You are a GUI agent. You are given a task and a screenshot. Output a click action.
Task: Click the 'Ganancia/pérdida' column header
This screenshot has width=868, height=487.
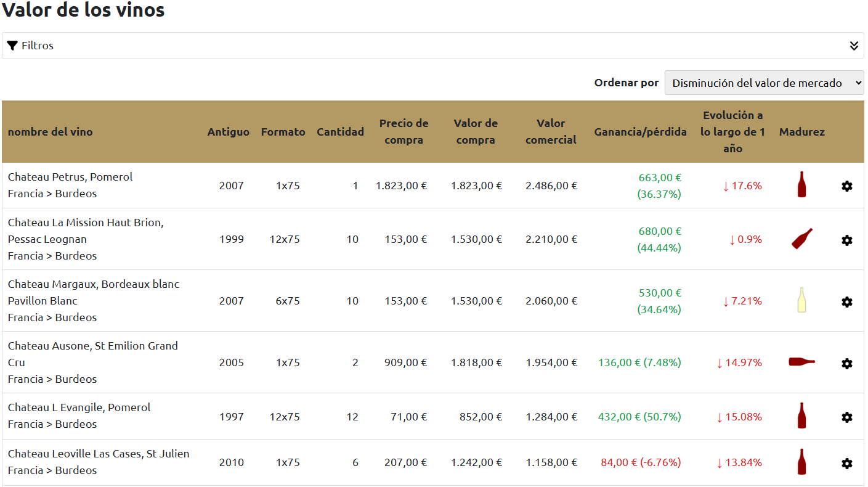641,131
